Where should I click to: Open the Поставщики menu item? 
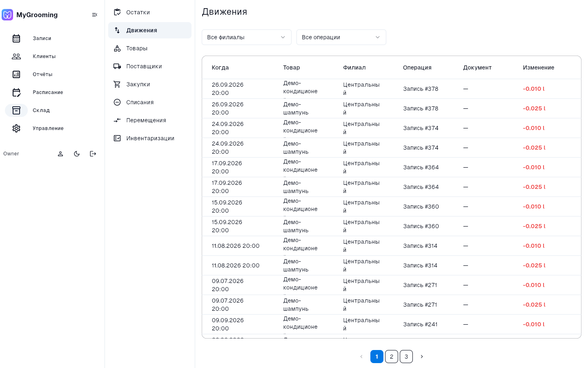[150, 66]
